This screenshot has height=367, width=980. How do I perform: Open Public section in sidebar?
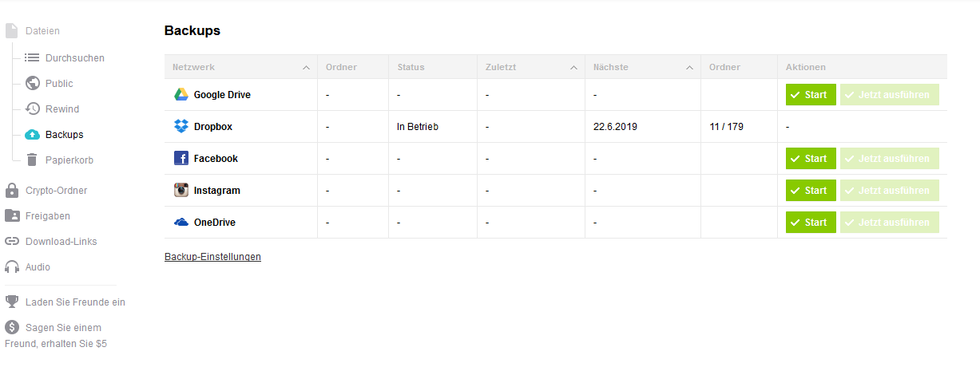click(59, 84)
